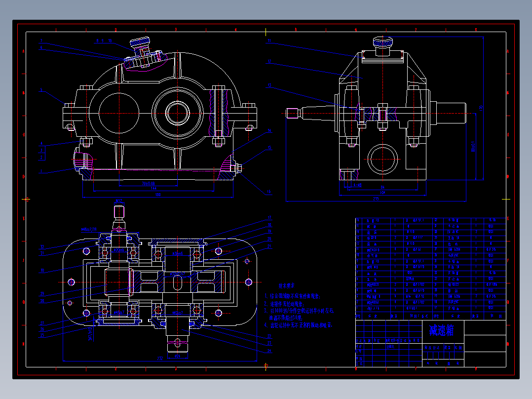Click the 180 overall width dimension
Viewport: 532px width, 399px height.
(x=158, y=195)
